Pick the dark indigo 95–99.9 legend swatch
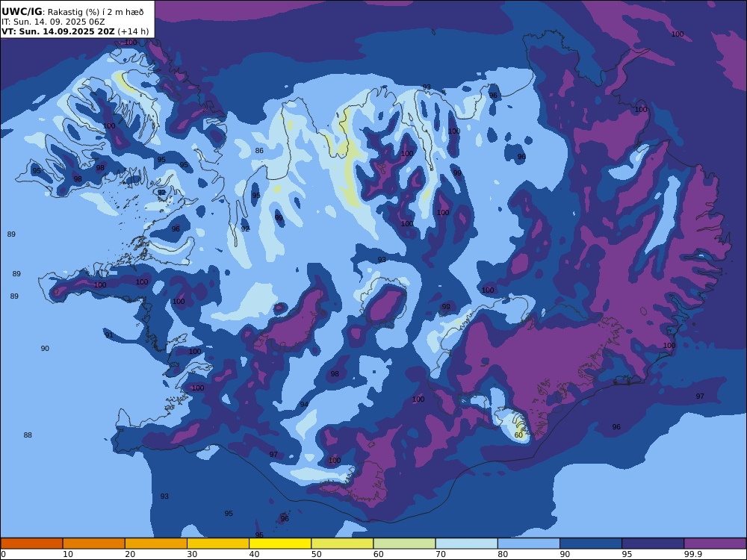 pos(653,544)
